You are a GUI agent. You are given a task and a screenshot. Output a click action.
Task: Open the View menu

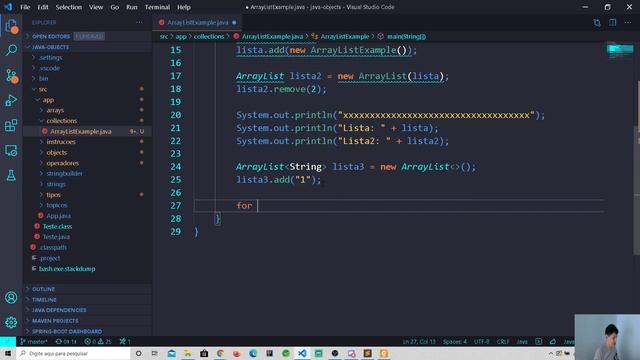tap(96, 7)
